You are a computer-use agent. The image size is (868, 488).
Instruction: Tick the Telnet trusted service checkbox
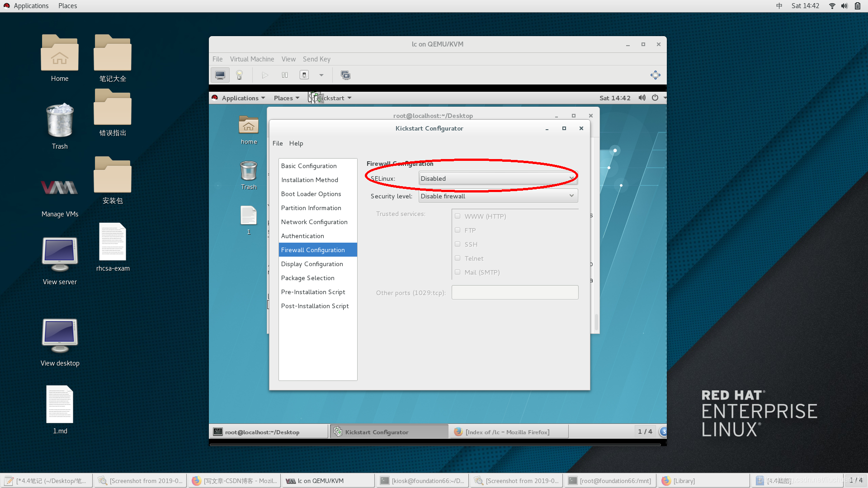(x=458, y=258)
